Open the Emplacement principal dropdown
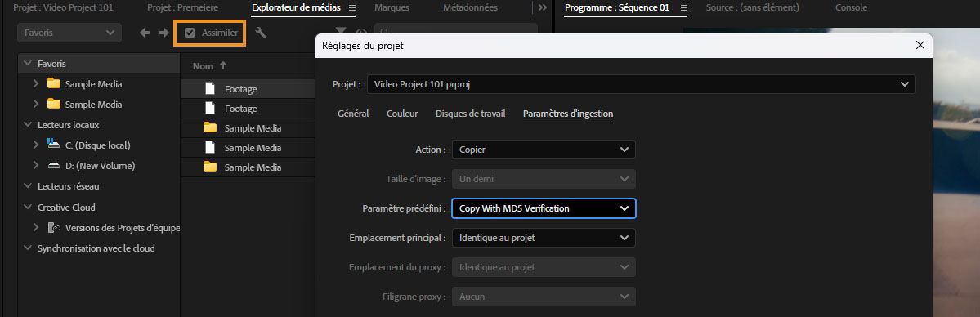Screen dimensions: 980x317 [x=544, y=238]
